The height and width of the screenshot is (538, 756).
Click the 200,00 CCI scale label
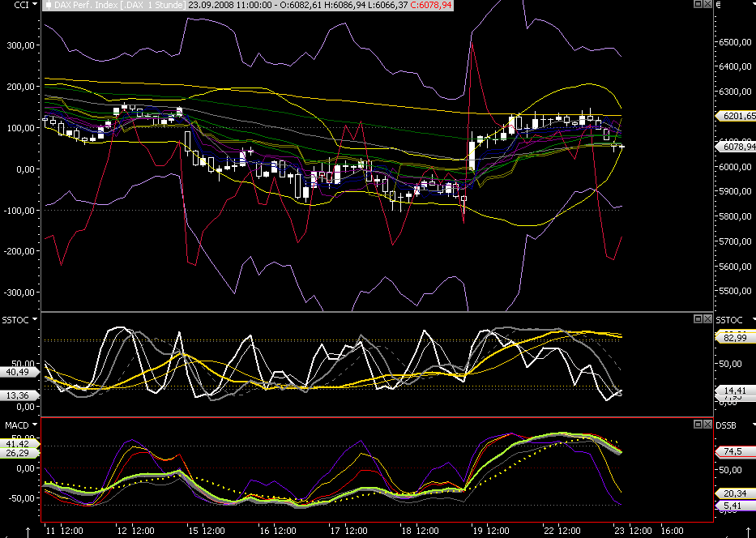pos(21,87)
